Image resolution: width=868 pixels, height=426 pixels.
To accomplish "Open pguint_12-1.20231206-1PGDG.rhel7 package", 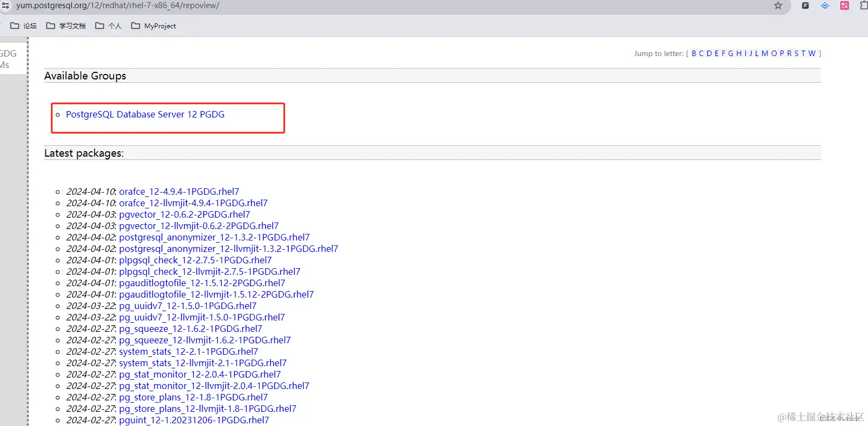I will click(194, 420).
